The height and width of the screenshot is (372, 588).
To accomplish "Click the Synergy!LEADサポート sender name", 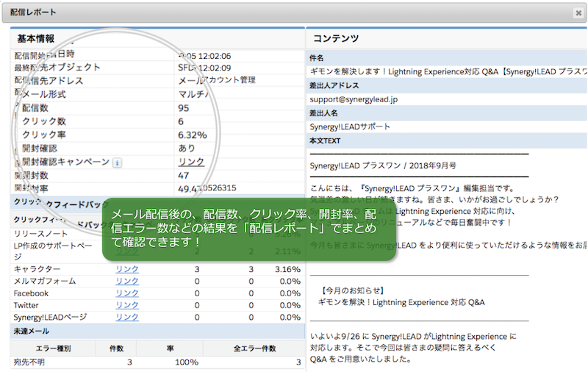I will tap(350, 126).
